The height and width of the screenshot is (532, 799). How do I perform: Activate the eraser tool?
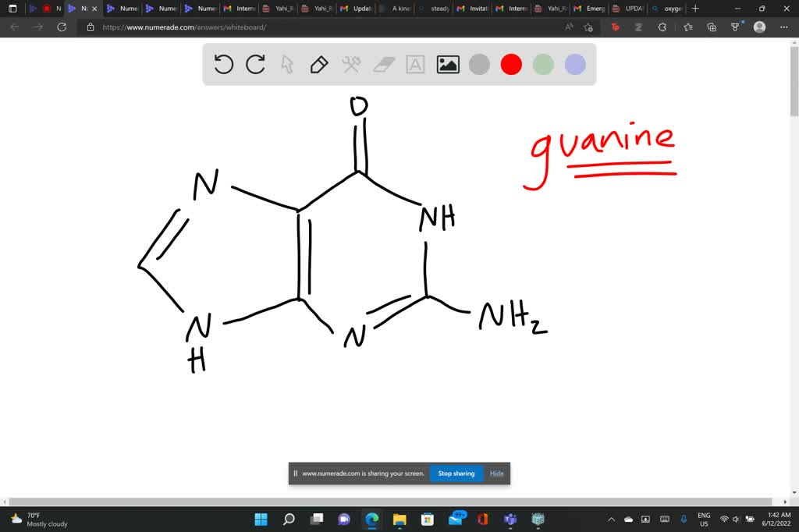coord(382,65)
